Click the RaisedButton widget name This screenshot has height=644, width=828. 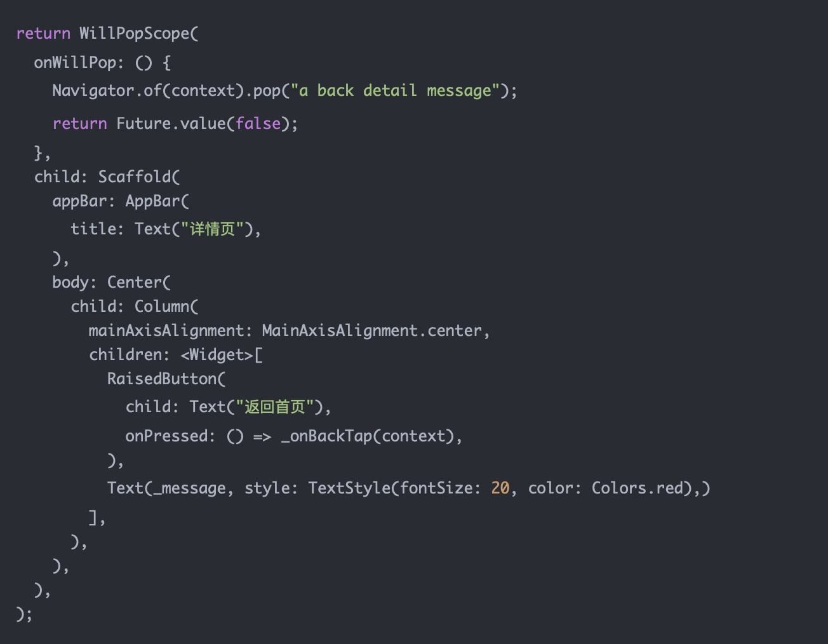tap(162, 379)
